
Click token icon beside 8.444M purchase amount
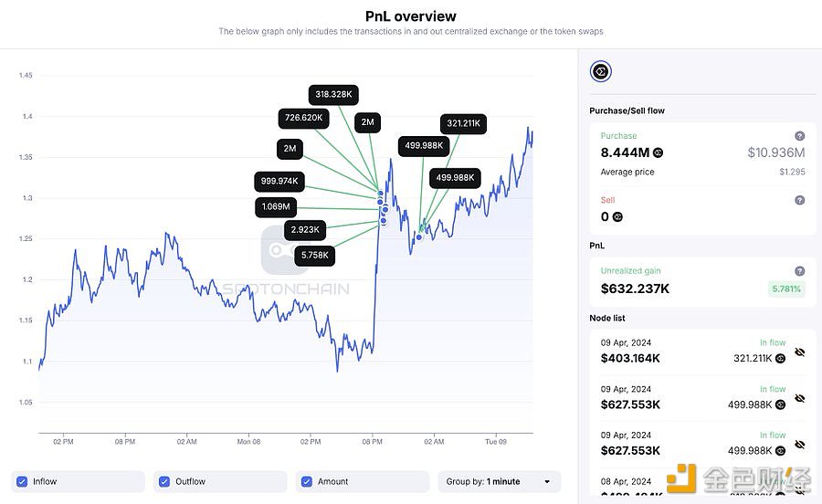click(x=658, y=152)
